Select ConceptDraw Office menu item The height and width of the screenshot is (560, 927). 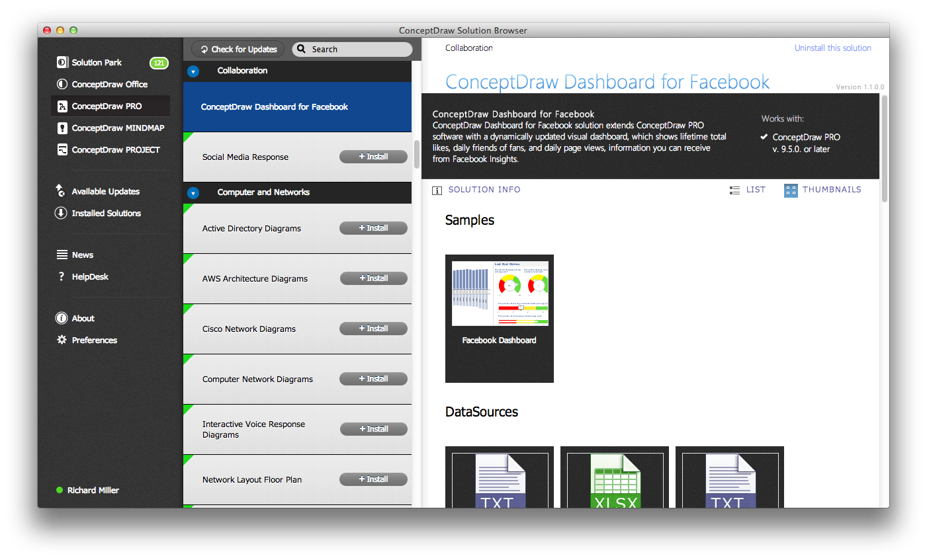pos(110,84)
